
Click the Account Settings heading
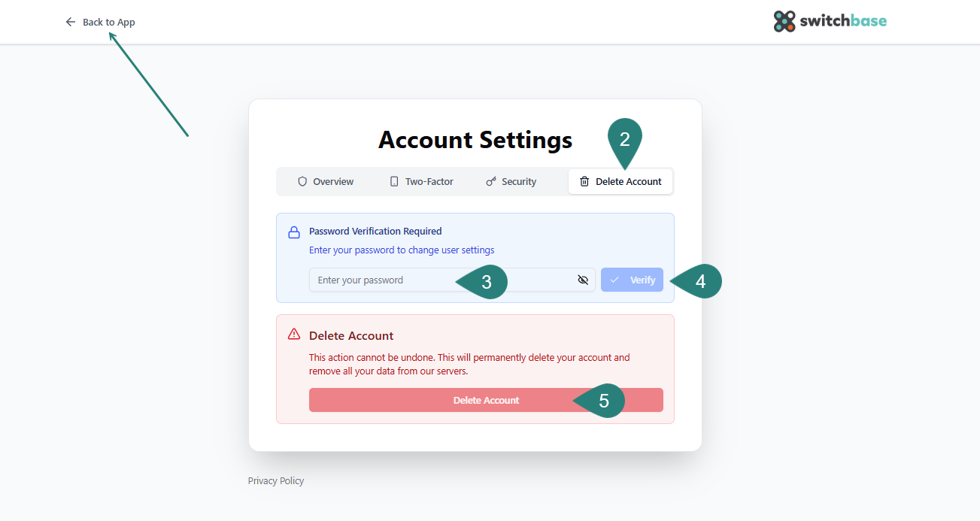475,140
